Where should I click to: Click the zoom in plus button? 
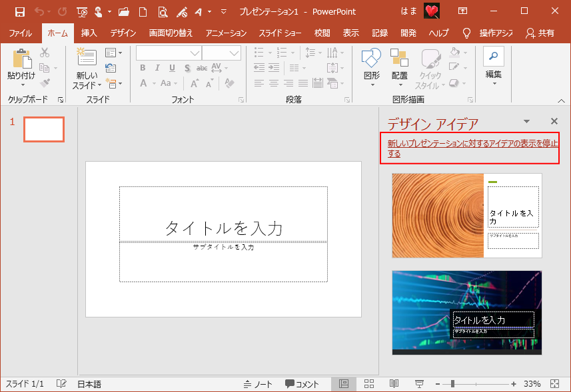tap(514, 383)
